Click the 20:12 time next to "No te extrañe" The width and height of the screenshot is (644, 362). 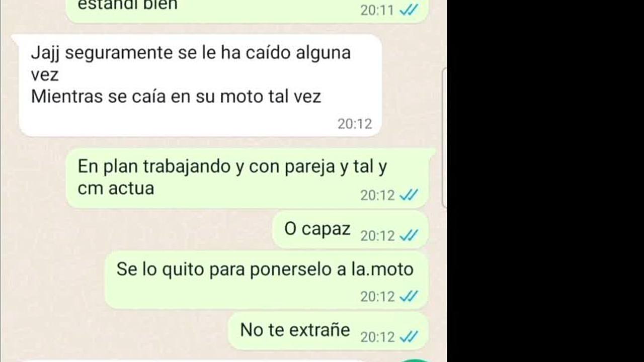[x=377, y=336]
